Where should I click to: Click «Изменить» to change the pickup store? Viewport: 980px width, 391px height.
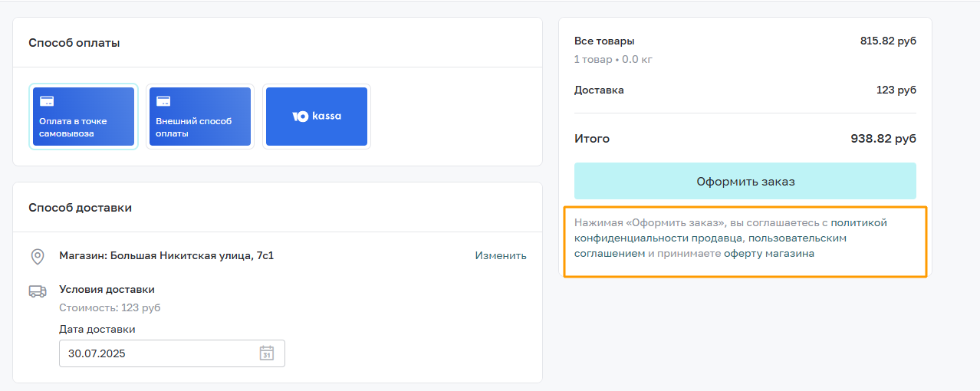[501, 255]
